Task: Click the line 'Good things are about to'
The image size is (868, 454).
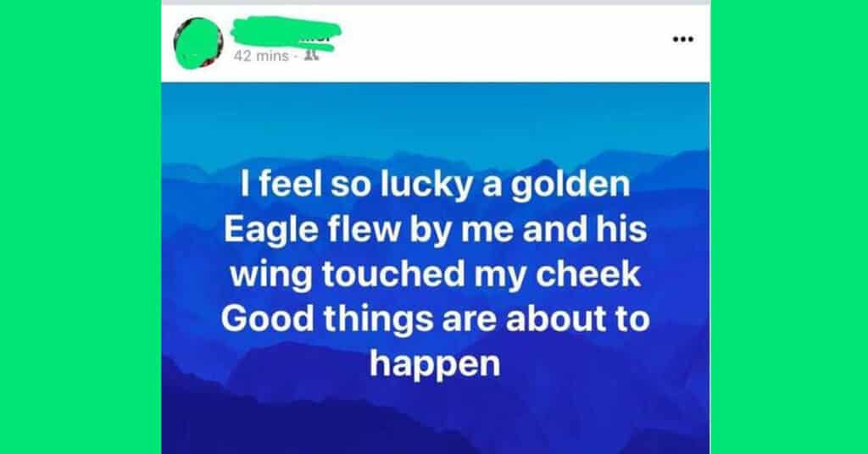Action: (435, 318)
